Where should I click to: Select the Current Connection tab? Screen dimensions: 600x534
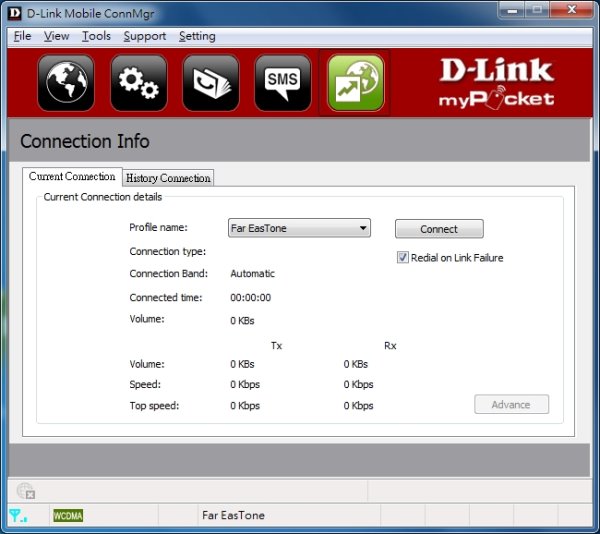pos(72,176)
